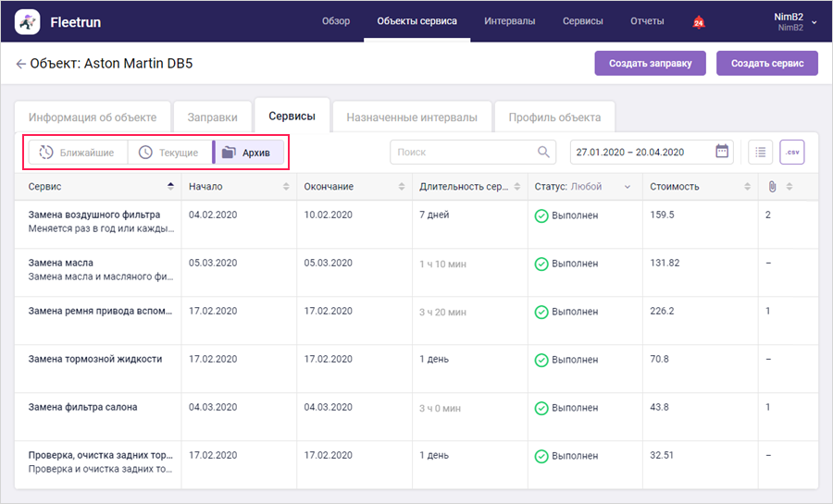Click the cost value 226.2
Screen dimensions: 833x504
pyautogui.click(x=662, y=311)
